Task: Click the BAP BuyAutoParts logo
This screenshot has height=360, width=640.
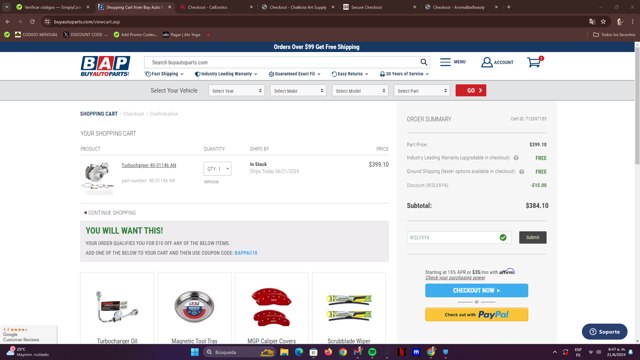Action: (x=105, y=66)
